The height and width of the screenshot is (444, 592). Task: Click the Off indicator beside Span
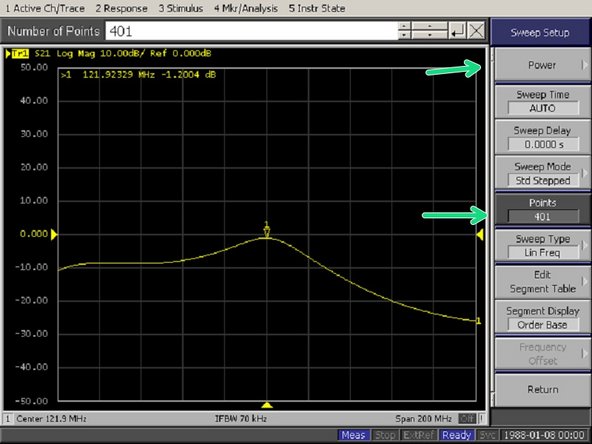(x=467, y=419)
